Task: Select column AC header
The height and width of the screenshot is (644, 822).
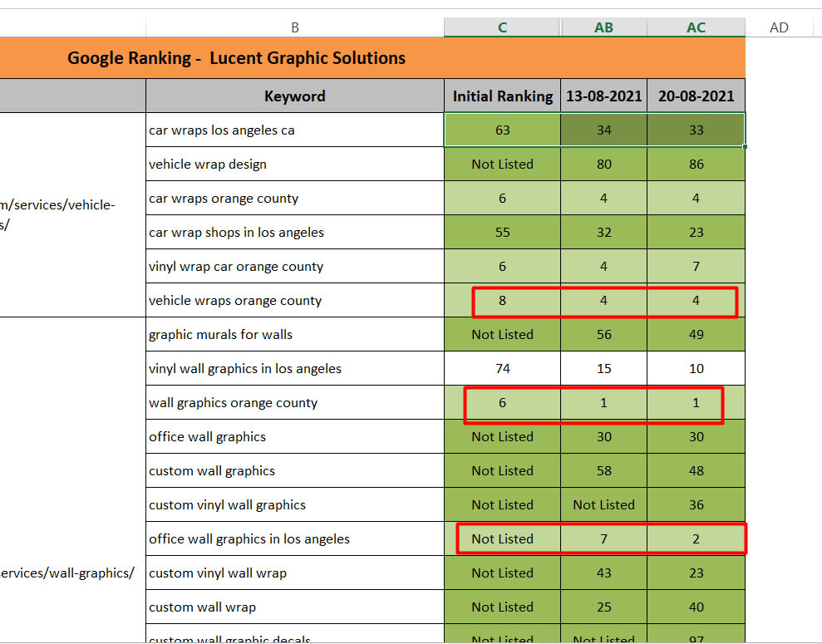Action: [696, 27]
